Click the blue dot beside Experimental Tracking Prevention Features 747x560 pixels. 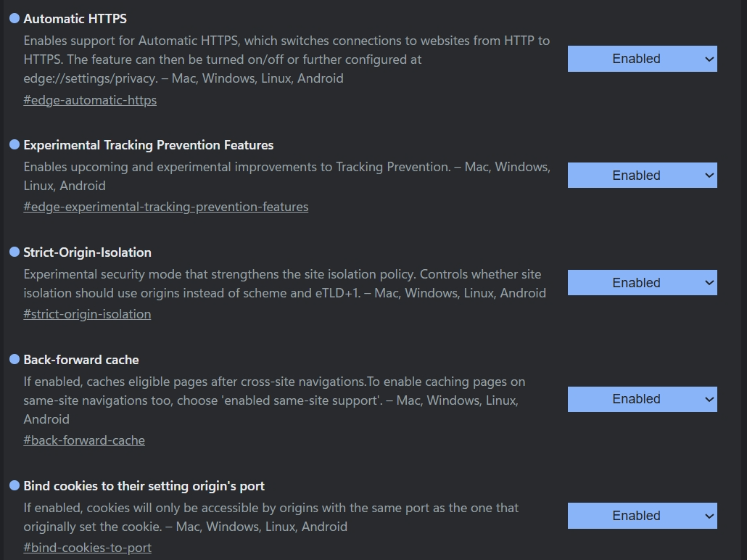point(15,144)
